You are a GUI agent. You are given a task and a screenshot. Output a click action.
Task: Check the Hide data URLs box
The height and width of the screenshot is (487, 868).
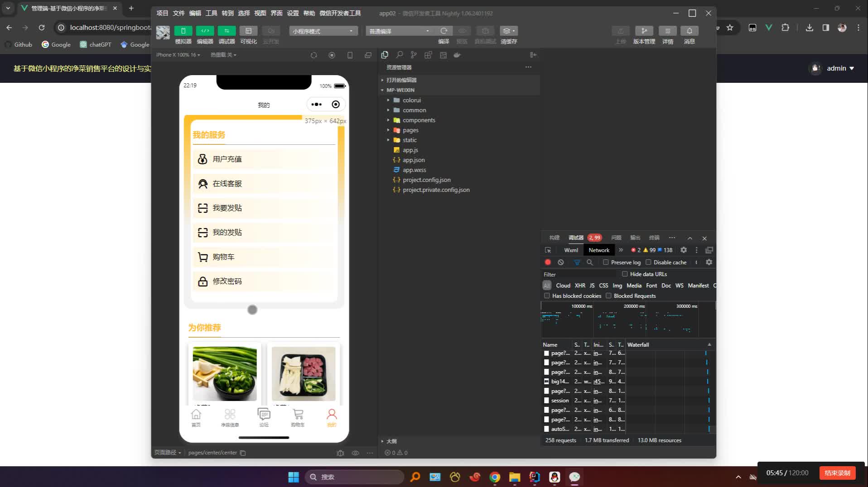click(x=625, y=274)
